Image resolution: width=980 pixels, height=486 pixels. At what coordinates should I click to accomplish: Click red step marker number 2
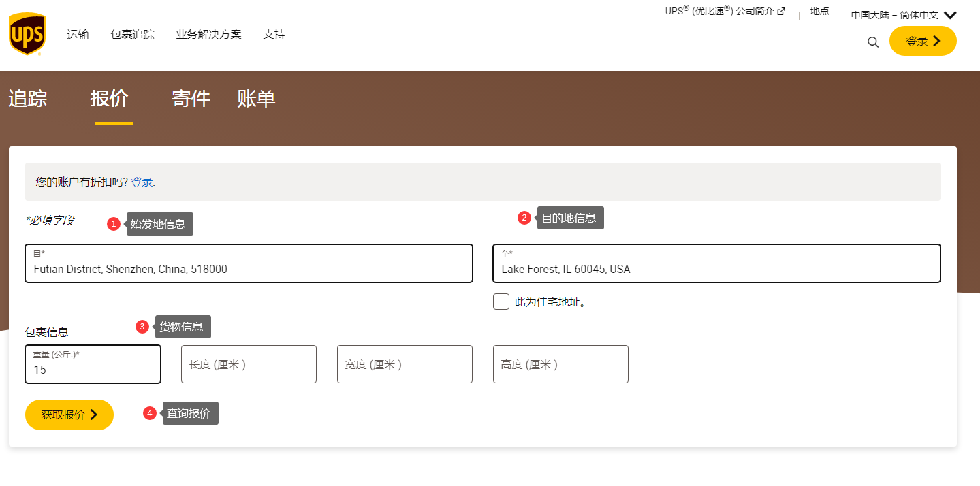524,218
